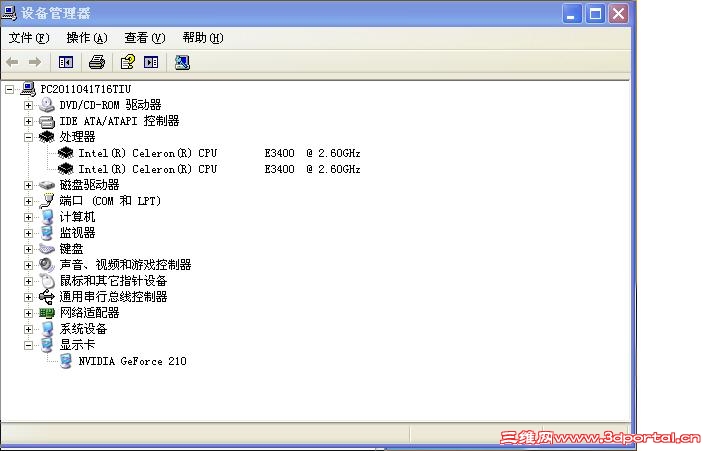Click the Back arrow toolbar button

click(12, 62)
